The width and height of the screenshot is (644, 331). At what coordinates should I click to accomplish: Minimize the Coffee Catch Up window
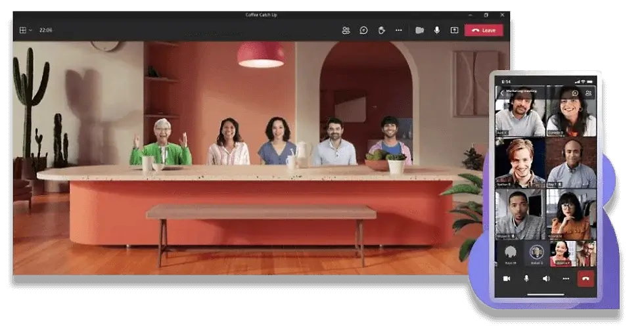tap(471, 15)
